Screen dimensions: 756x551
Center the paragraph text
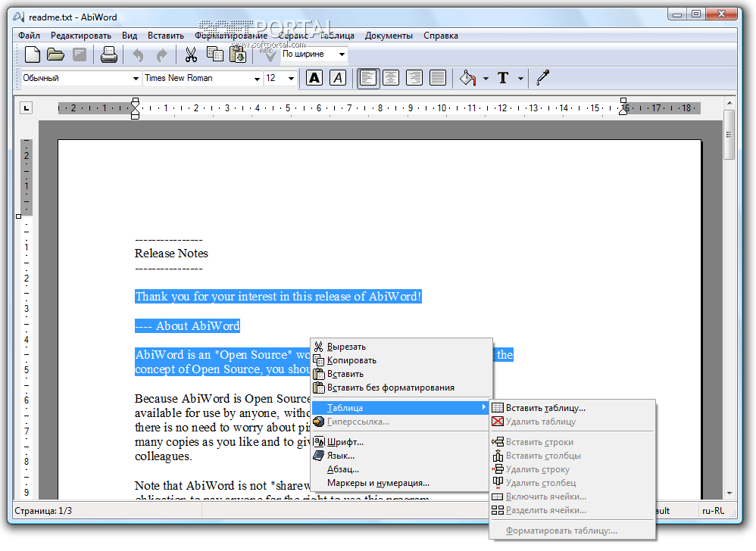(x=391, y=77)
